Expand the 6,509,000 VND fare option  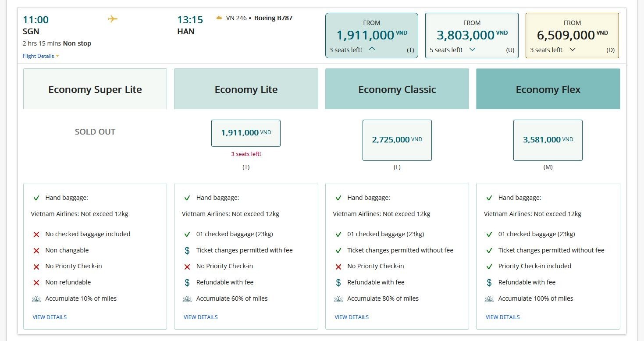point(572,49)
